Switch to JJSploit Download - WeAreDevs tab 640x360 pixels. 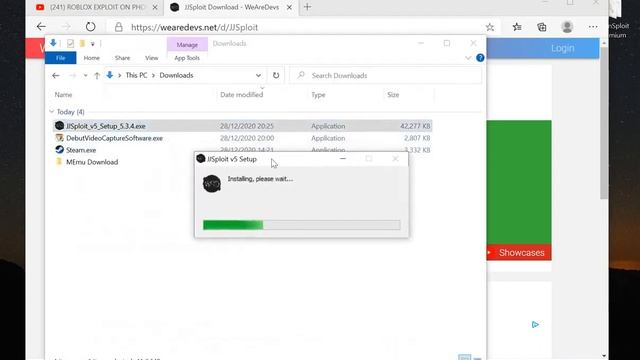231,7
